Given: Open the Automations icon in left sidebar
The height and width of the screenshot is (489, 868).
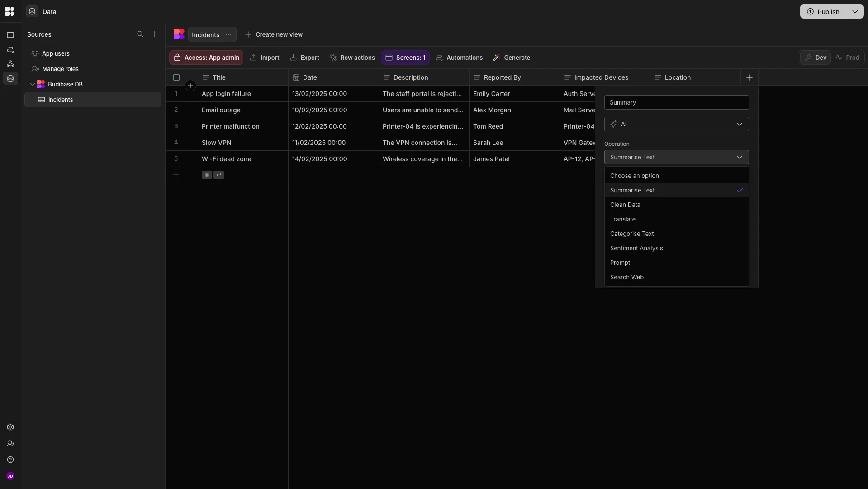Looking at the screenshot, I should coord(10,49).
